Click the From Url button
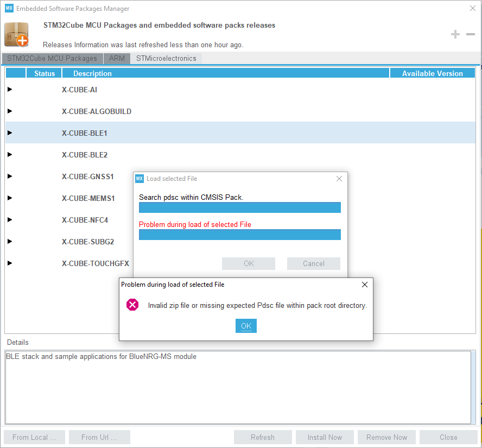 pos(99,437)
